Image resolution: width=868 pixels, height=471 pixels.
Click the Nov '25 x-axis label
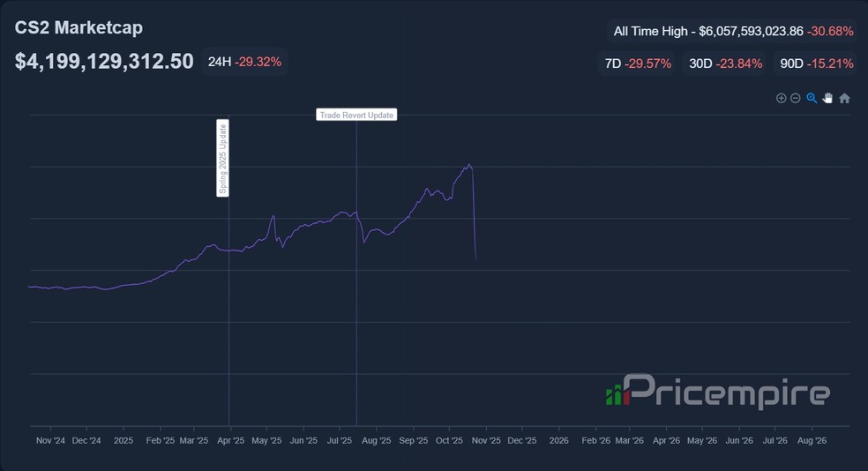click(x=485, y=440)
